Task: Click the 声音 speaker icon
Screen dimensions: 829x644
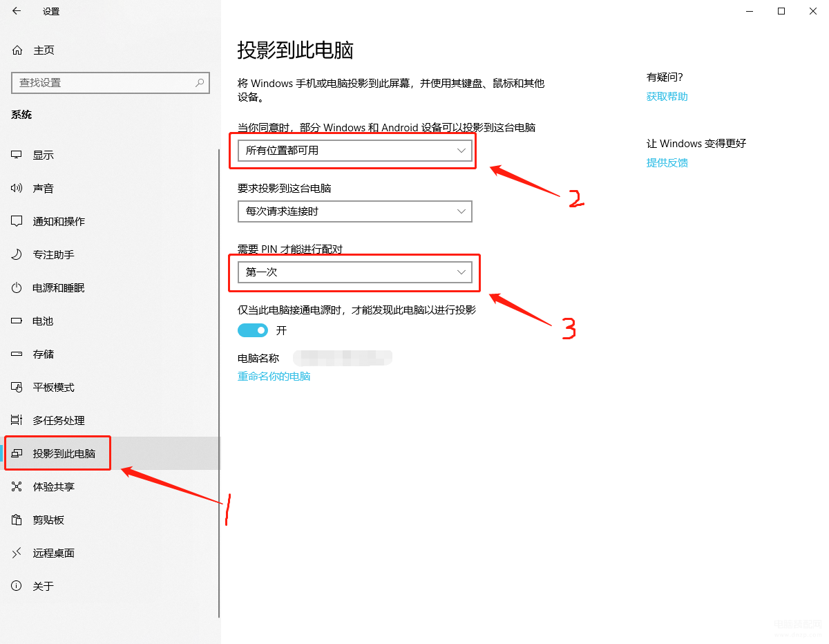Action: [x=17, y=188]
